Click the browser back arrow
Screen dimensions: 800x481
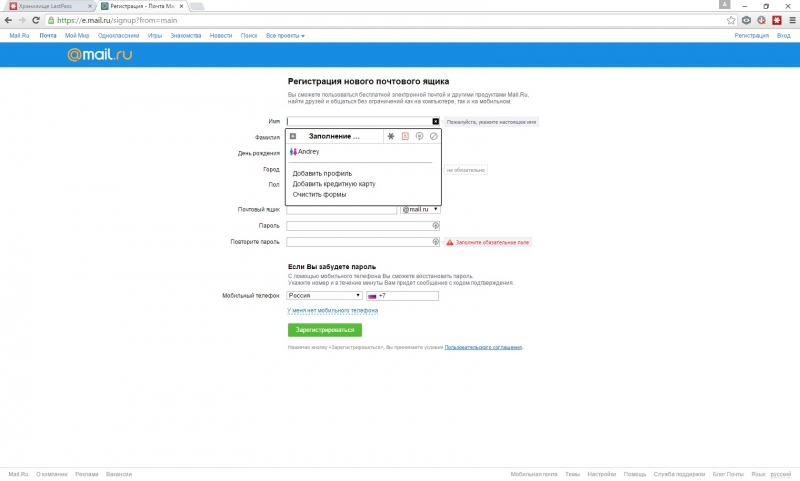click(8, 20)
